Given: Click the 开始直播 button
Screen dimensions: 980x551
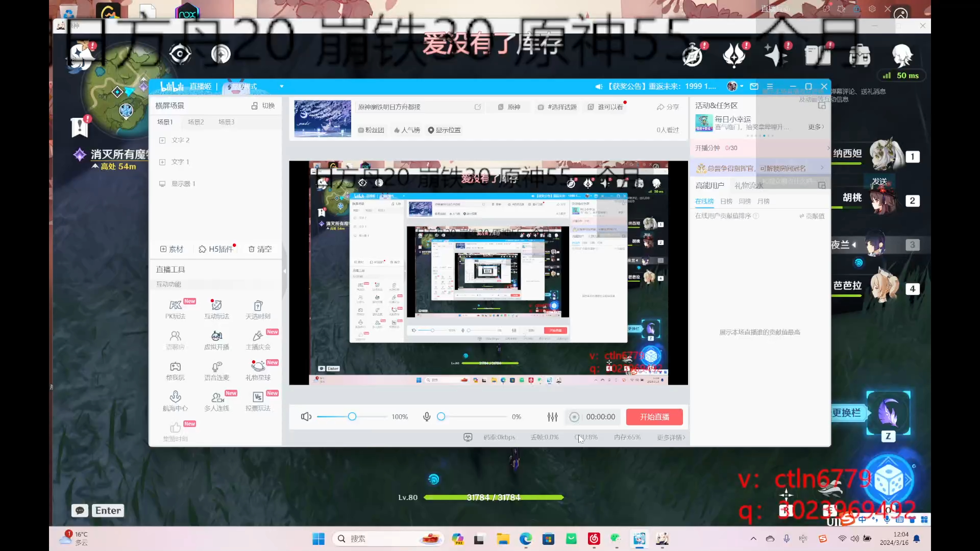Looking at the screenshot, I should point(654,417).
